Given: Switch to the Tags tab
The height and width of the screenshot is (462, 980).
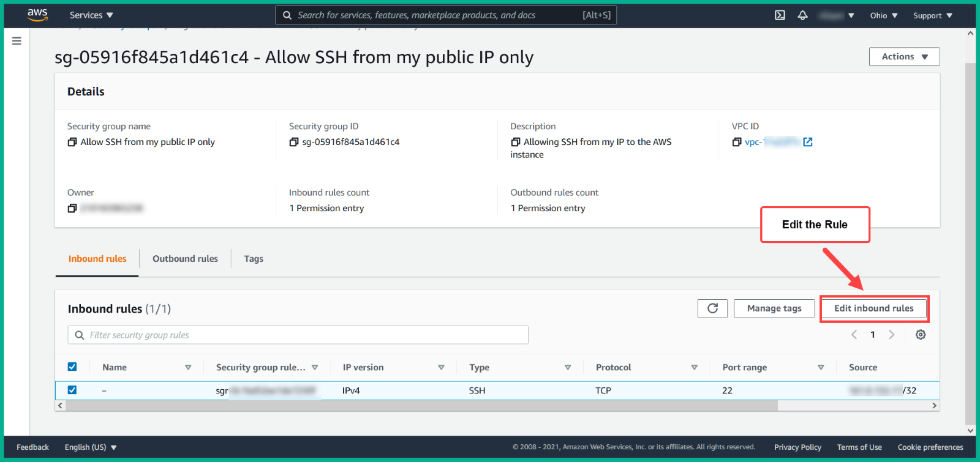Looking at the screenshot, I should (x=254, y=259).
